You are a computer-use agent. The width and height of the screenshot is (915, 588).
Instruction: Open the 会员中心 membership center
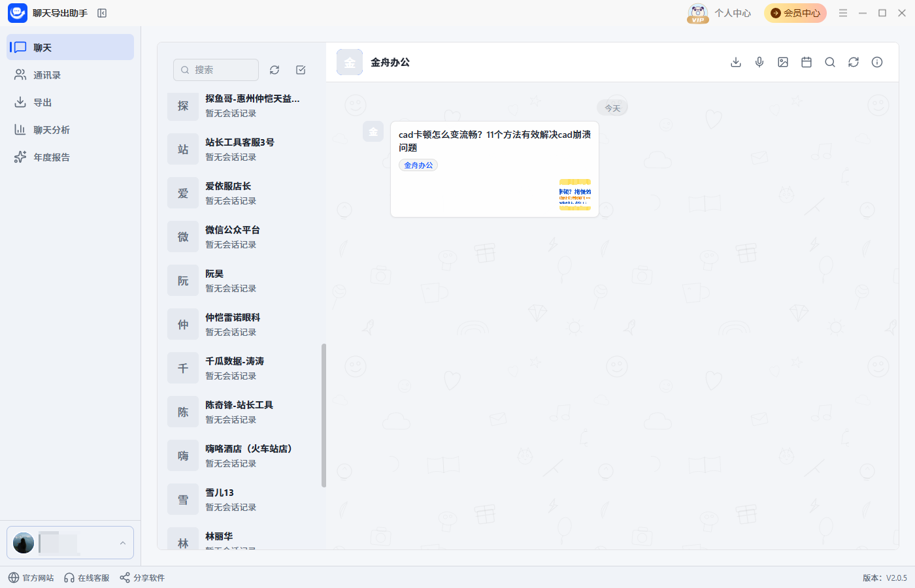795,13
